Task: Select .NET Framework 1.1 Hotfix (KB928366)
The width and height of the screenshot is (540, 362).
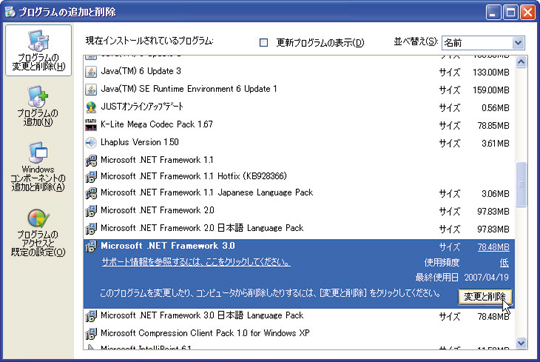Action: 299,176
